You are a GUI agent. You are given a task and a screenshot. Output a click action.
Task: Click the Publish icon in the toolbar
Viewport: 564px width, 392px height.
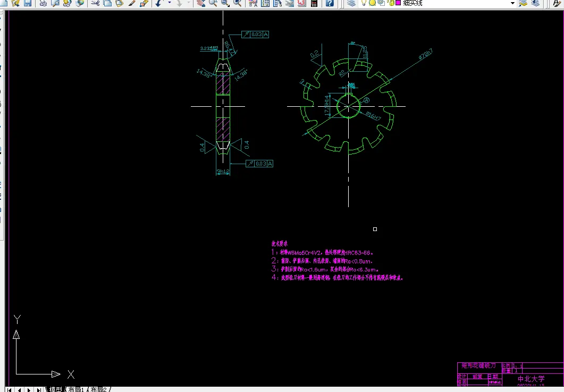point(68,3)
